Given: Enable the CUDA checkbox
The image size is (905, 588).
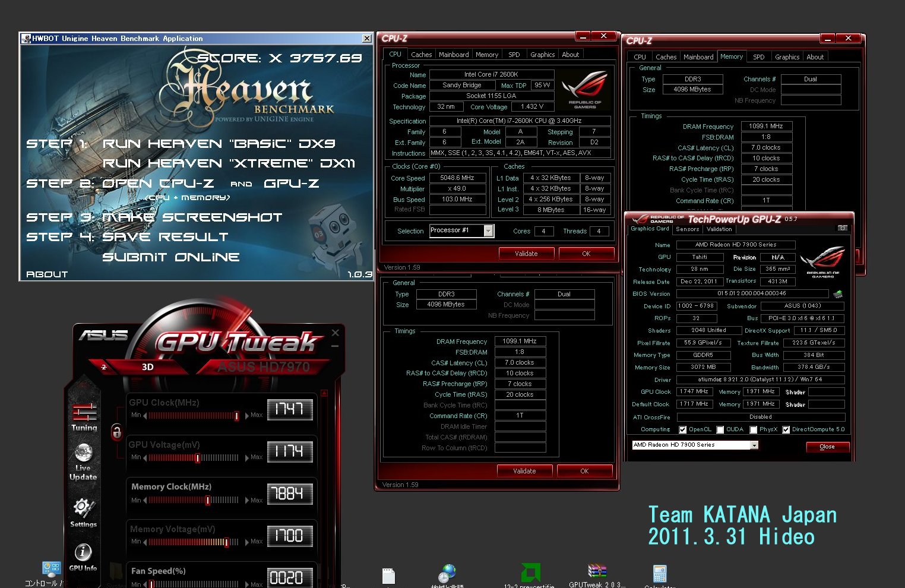Looking at the screenshot, I should click(x=720, y=429).
